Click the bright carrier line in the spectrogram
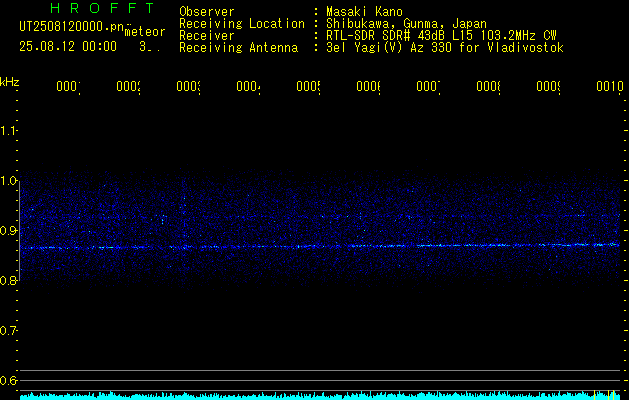The width and height of the screenshot is (629, 400). [320, 246]
